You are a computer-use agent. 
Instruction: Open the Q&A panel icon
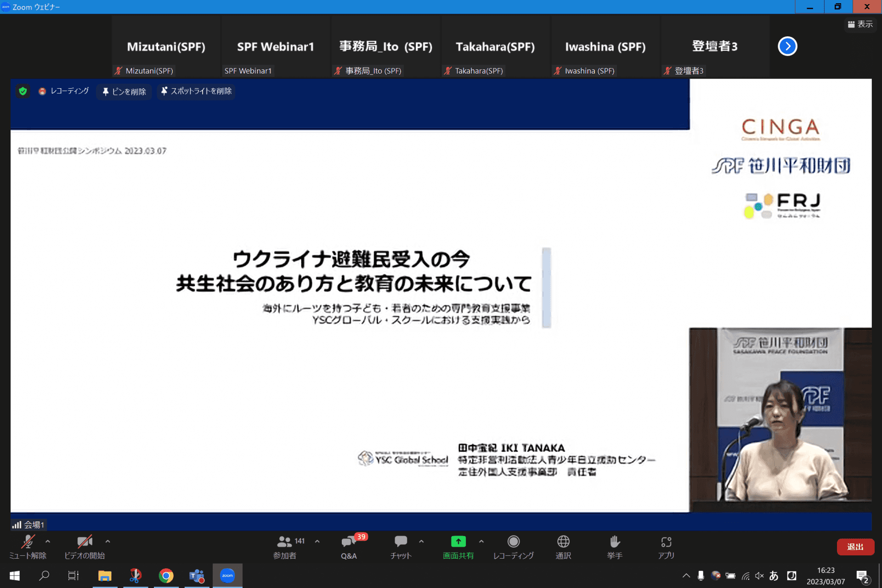click(x=349, y=543)
